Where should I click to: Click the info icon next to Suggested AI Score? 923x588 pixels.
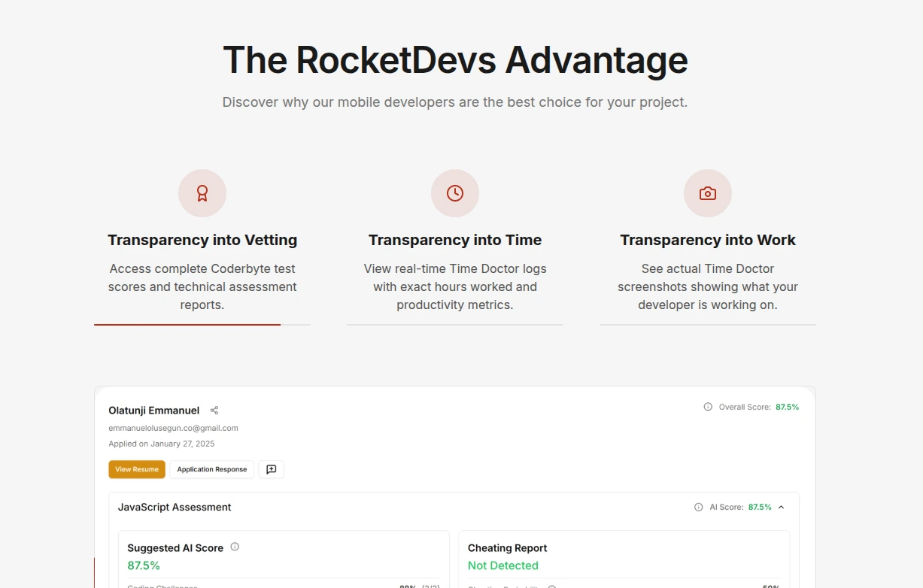(235, 547)
